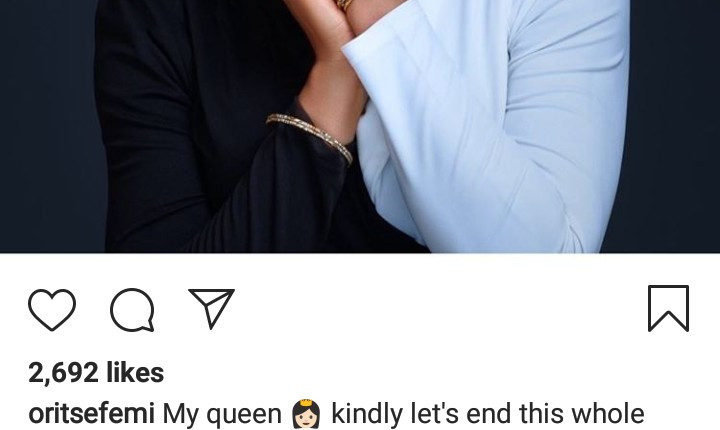Screen dimensions: 720x430
Task: Click the princess crown emoji in caption
Action: coord(306,414)
